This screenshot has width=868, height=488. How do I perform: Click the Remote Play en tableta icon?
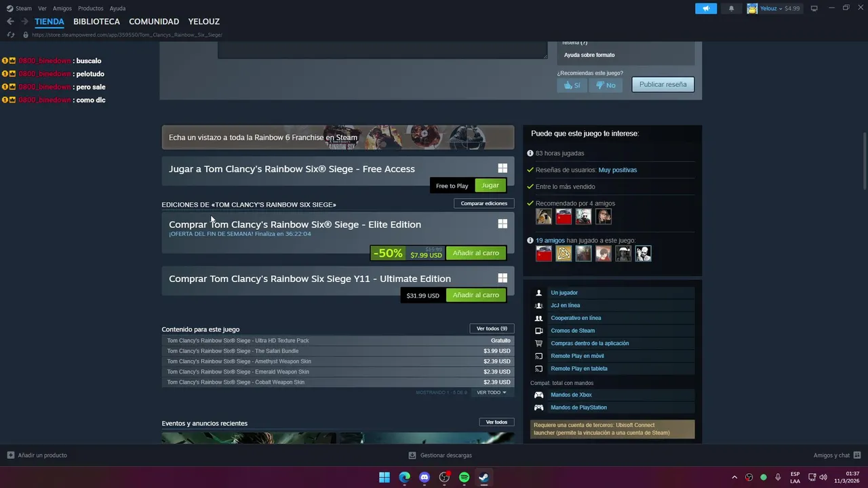(x=539, y=369)
